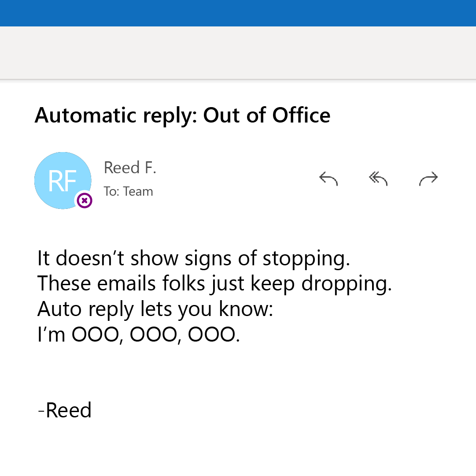Click the '-Reed' signature
The image size is (476, 476).
tap(64, 410)
